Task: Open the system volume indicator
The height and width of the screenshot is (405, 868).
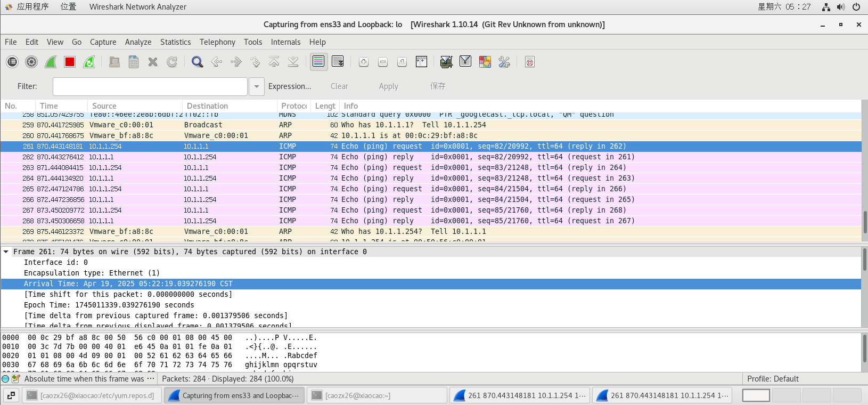Action: 841,6
